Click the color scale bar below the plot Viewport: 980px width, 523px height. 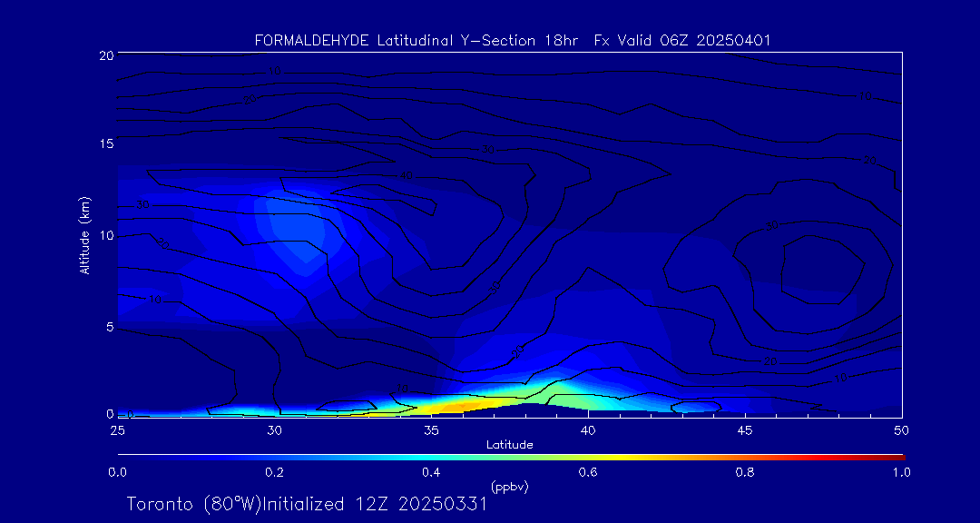[511, 458]
